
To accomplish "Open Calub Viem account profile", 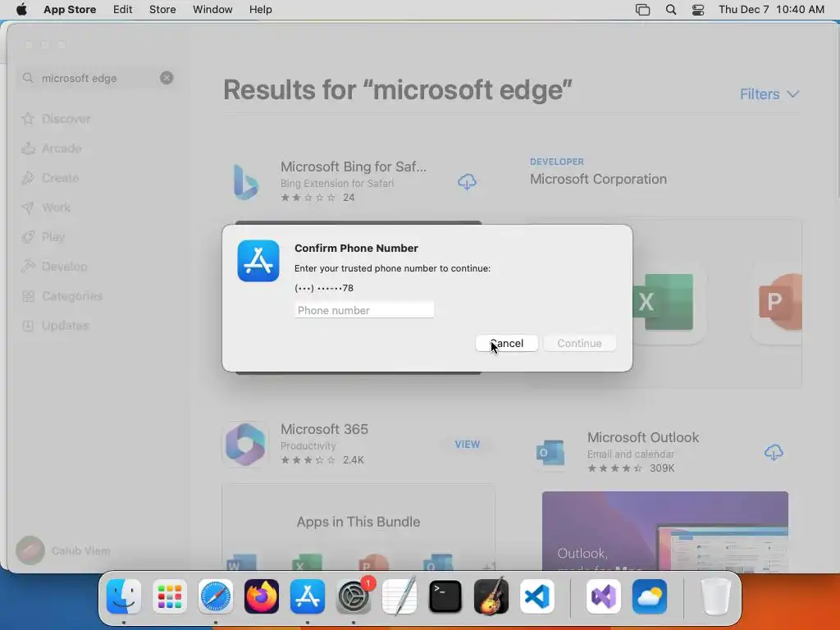I will point(63,550).
